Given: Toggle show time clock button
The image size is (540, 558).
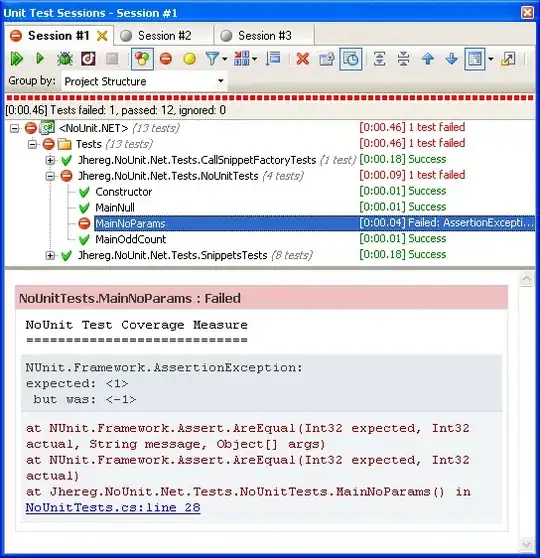Looking at the screenshot, I should [351, 59].
